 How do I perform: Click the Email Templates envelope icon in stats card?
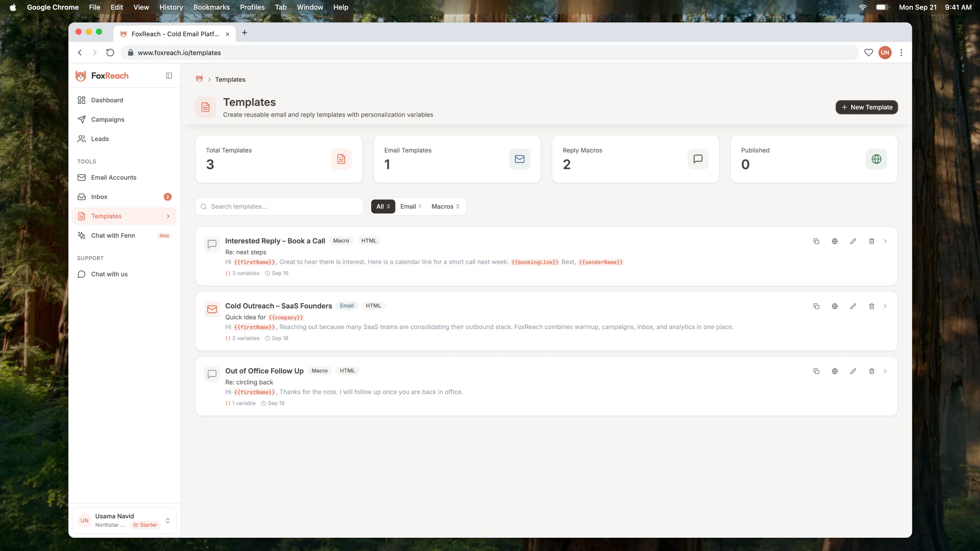point(519,159)
